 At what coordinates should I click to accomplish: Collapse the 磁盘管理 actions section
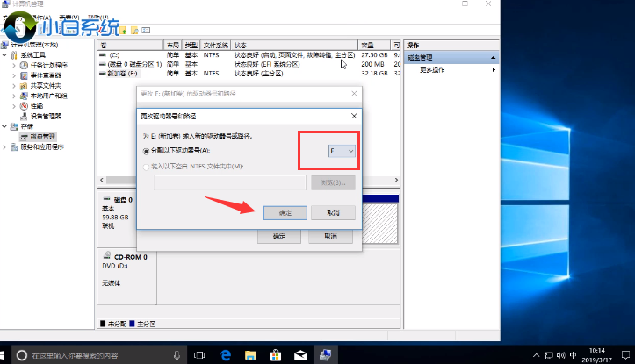[x=493, y=57]
